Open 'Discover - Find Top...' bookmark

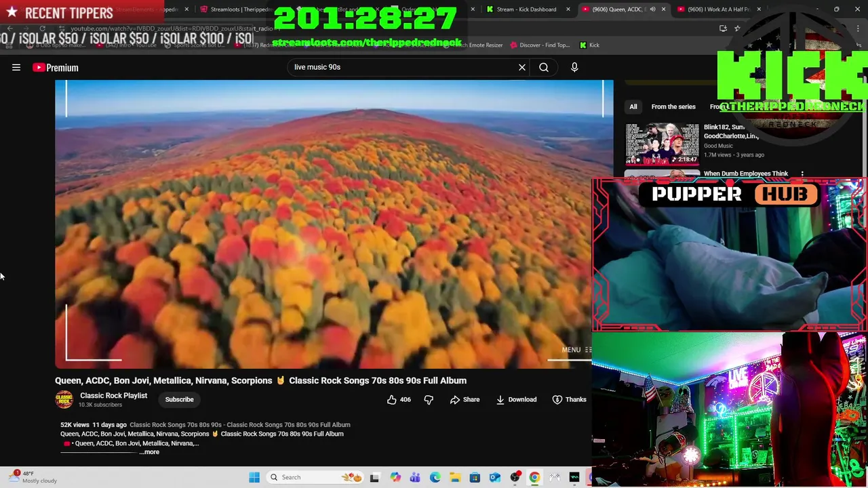540,45
